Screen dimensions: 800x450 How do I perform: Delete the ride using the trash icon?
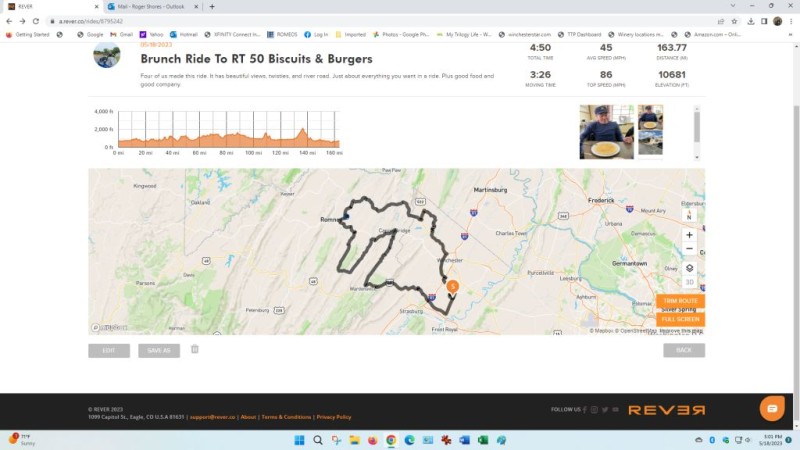tap(194, 349)
